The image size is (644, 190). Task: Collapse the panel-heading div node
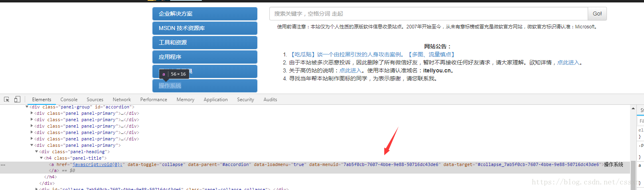tap(37, 152)
